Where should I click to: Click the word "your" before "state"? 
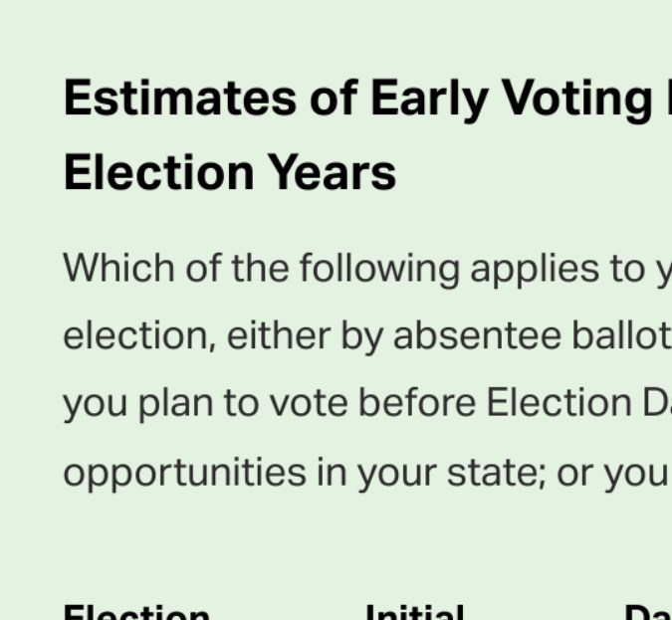(x=391, y=472)
